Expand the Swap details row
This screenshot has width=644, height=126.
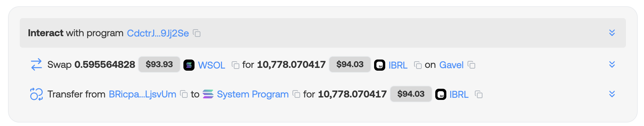pos(612,64)
